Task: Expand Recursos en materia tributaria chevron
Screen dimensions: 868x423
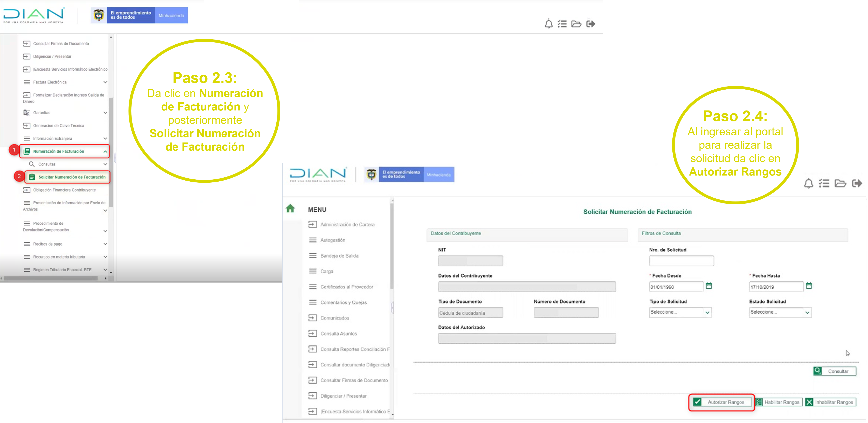Action: click(x=105, y=257)
